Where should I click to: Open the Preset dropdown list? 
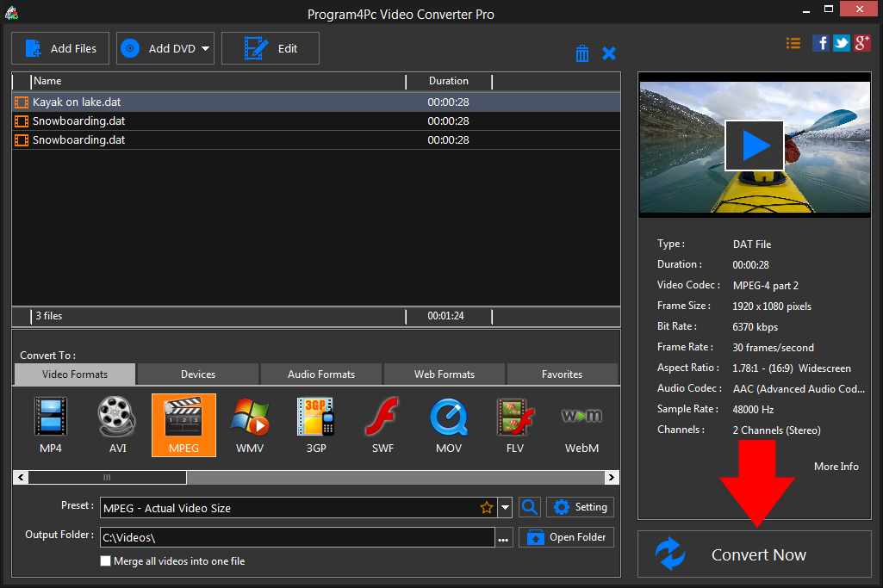click(506, 508)
